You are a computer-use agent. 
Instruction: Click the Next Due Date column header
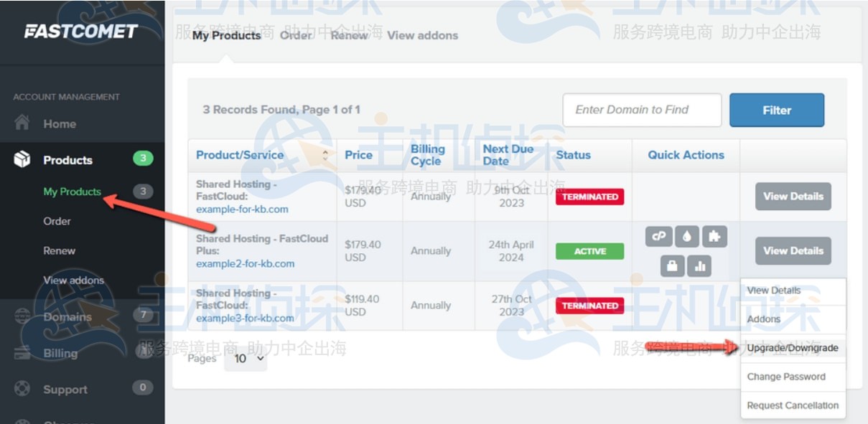[x=508, y=155]
